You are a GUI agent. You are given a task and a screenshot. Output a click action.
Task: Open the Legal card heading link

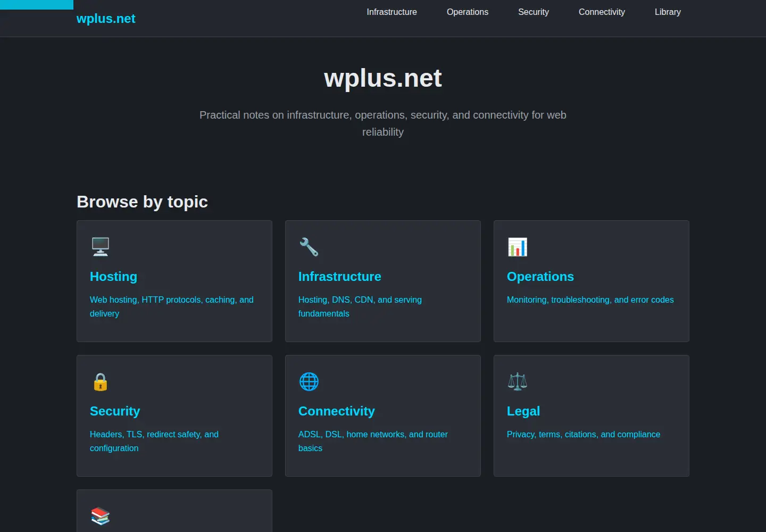pyautogui.click(x=523, y=411)
